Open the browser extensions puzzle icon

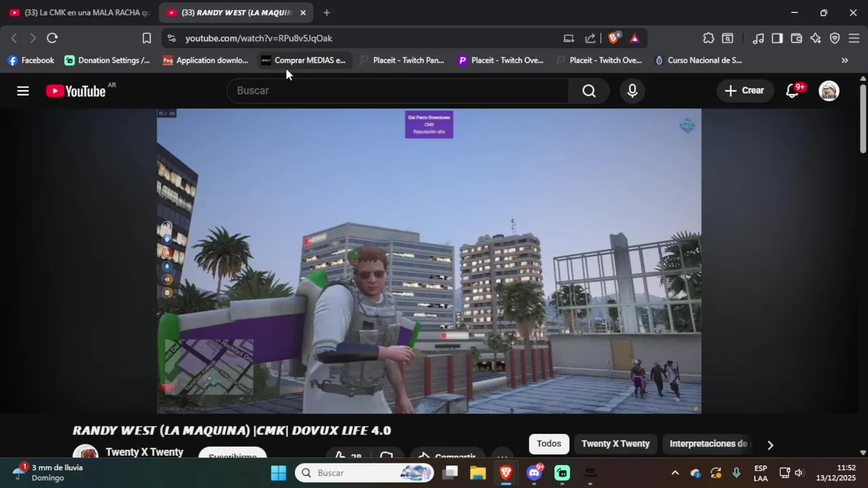[x=709, y=38]
